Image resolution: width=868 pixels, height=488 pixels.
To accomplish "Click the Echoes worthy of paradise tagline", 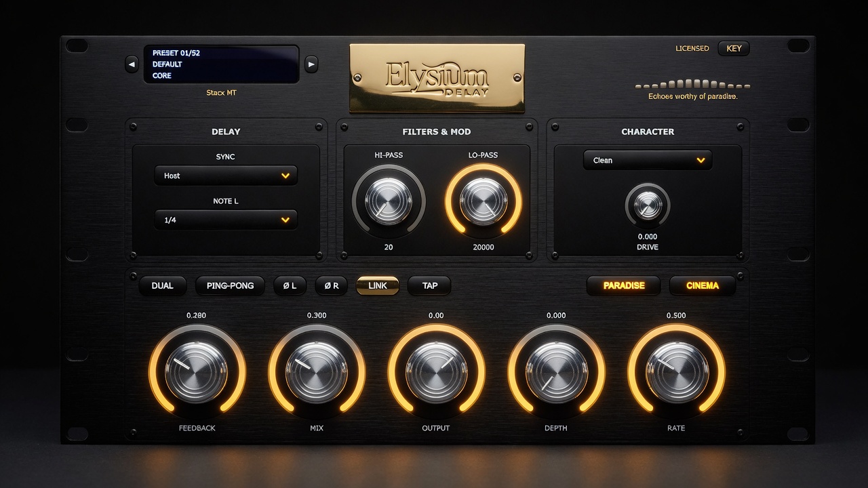I will 692,97.
